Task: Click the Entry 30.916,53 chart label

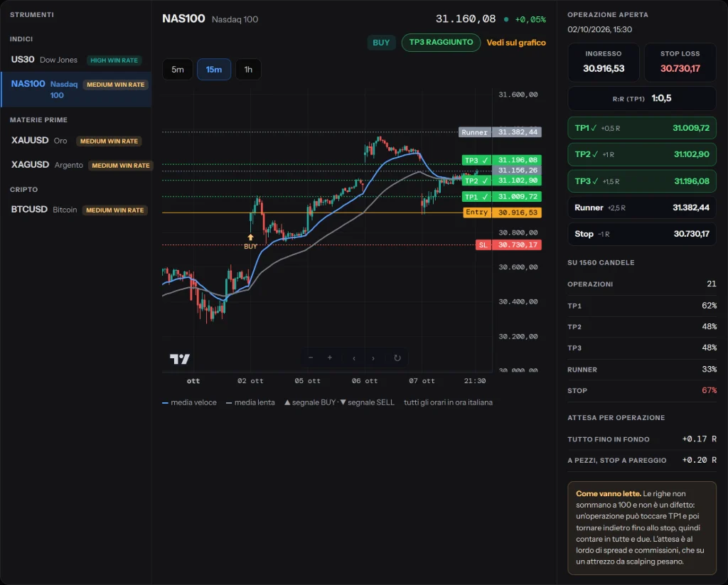Action: pyautogui.click(x=503, y=213)
